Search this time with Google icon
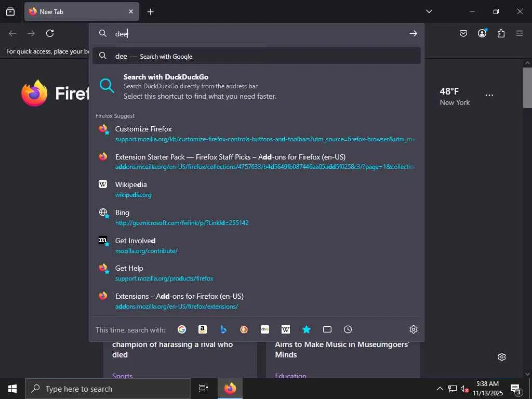Image resolution: width=532 pixels, height=399 pixels. point(182,329)
